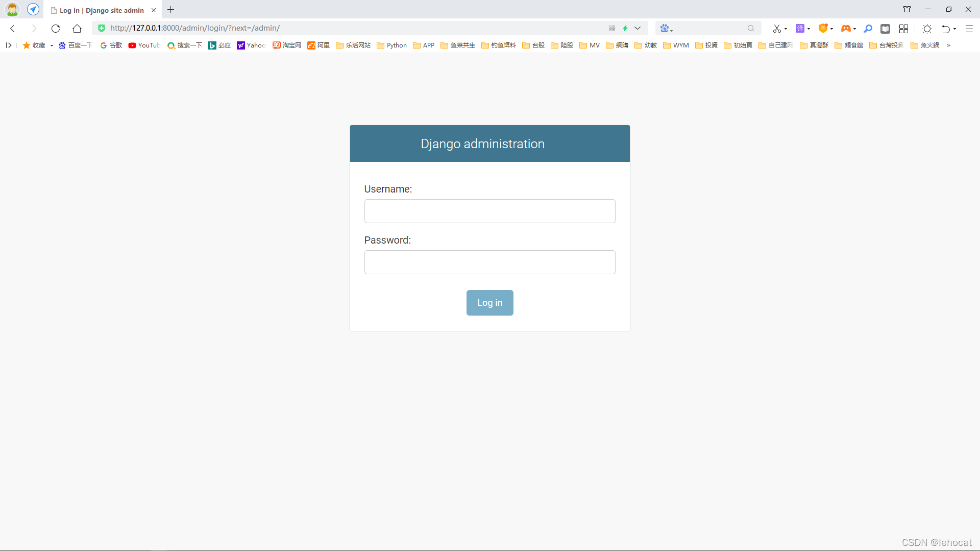The image size is (980, 551).
Task: Open the 鱼菜共生 bookmark folder
Action: (458, 45)
